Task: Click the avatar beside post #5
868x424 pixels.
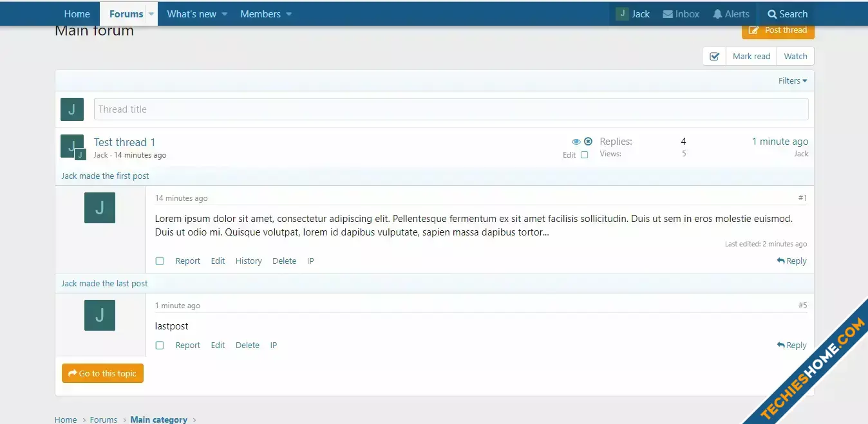Action: [100, 315]
